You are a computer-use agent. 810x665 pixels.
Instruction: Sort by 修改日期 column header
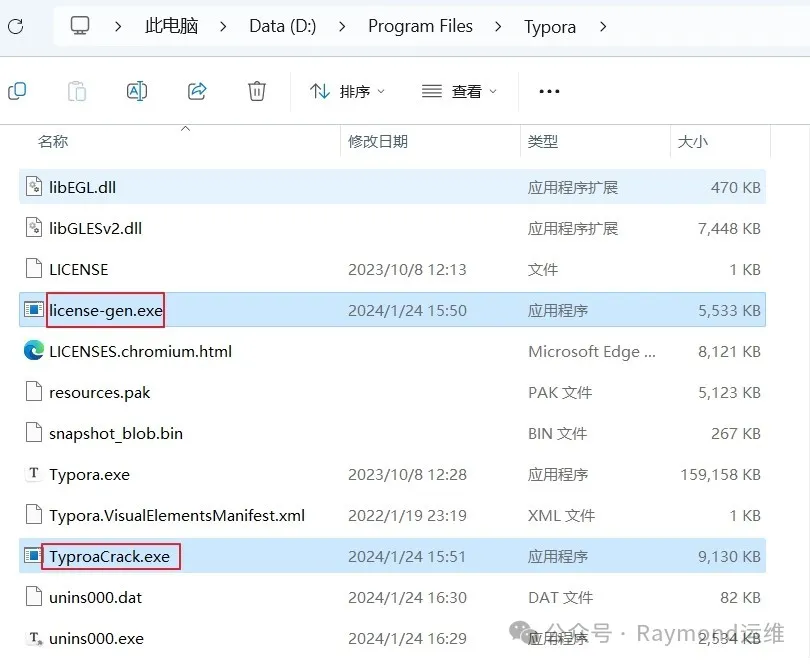click(x=378, y=141)
